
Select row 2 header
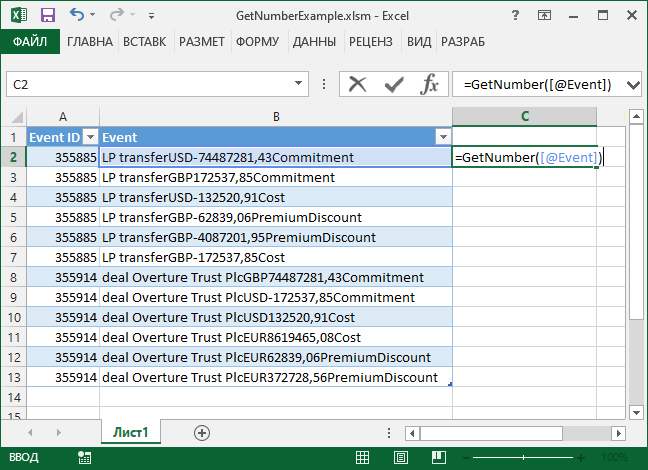tap(14, 157)
